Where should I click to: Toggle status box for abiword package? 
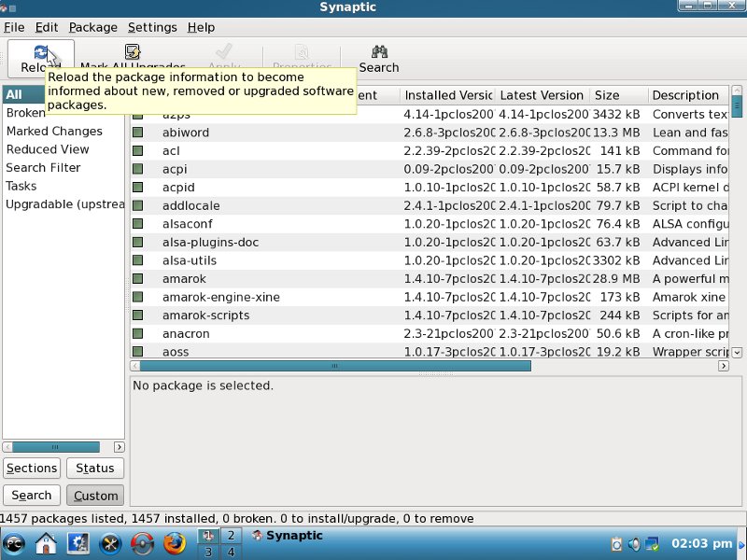(x=138, y=133)
